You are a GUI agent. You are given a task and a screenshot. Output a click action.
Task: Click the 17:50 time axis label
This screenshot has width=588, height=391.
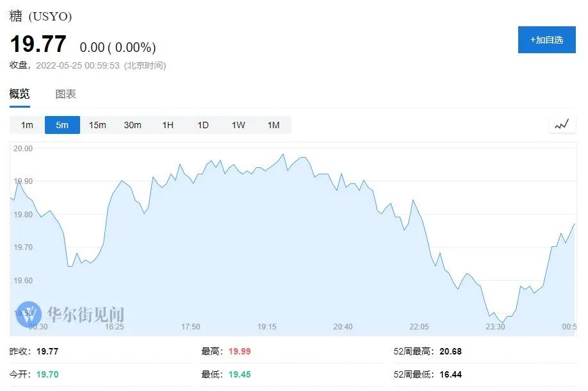coord(190,327)
